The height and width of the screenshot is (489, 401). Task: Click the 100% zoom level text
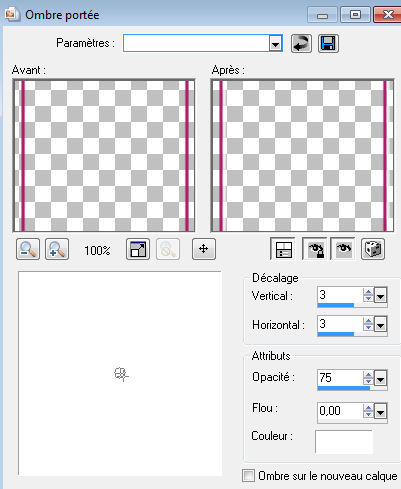97,250
